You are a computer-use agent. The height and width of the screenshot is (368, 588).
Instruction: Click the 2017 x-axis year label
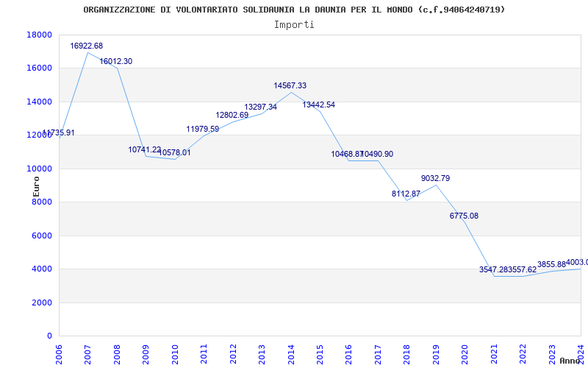tap(378, 355)
